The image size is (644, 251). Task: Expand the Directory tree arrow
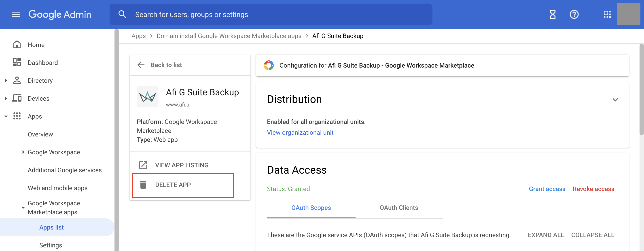(x=6, y=81)
